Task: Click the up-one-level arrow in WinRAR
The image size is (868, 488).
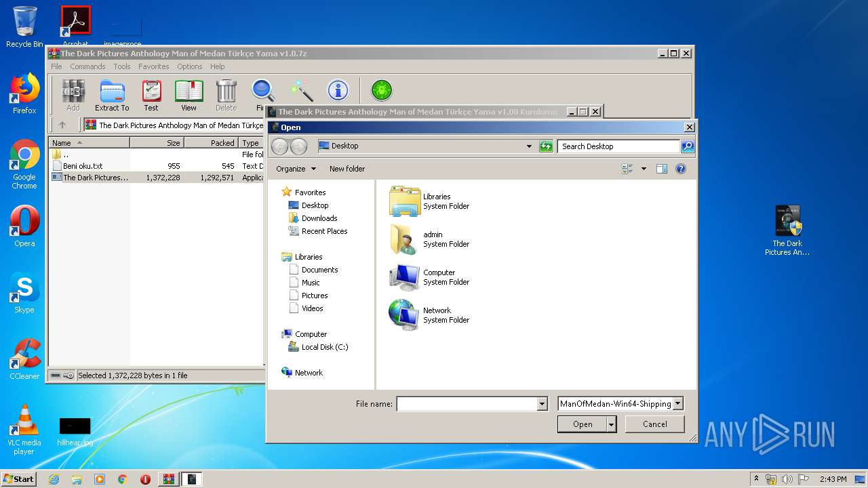Action: click(62, 125)
